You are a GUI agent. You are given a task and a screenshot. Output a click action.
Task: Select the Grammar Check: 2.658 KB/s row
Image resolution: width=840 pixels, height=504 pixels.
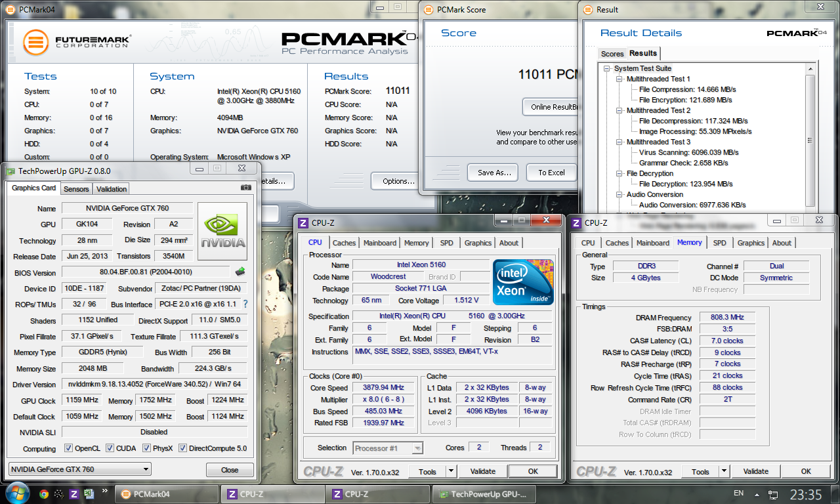click(683, 163)
